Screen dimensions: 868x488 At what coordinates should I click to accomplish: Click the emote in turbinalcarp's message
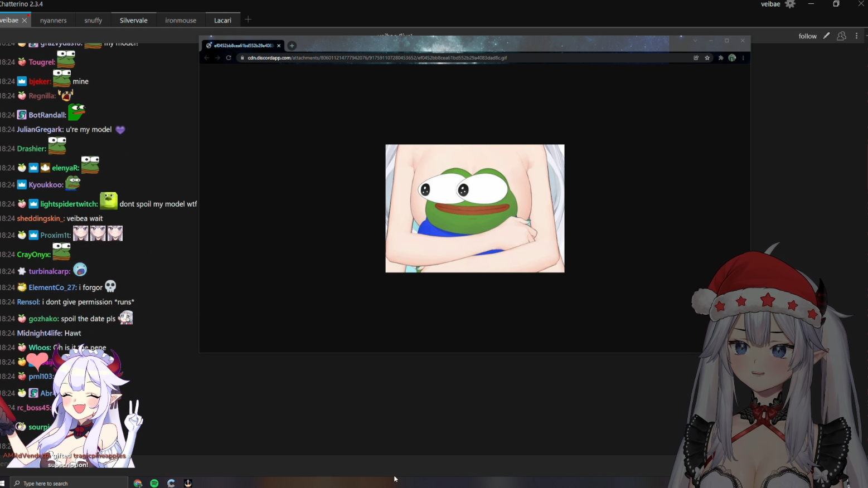coord(80,270)
